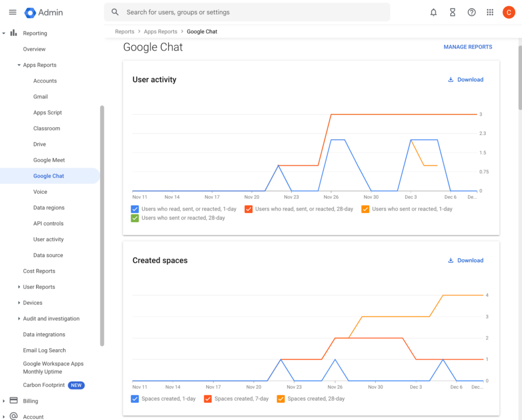Open the navigation hamburger menu
Image resolution: width=522 pixels, height=420 pixels.
[12, 12]
